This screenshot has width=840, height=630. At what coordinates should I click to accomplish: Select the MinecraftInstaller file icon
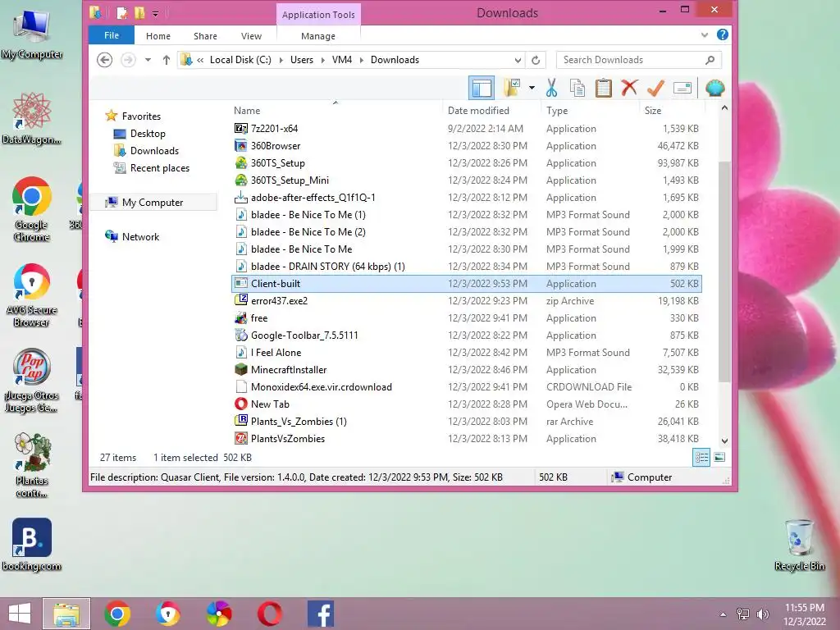(241, 370)
